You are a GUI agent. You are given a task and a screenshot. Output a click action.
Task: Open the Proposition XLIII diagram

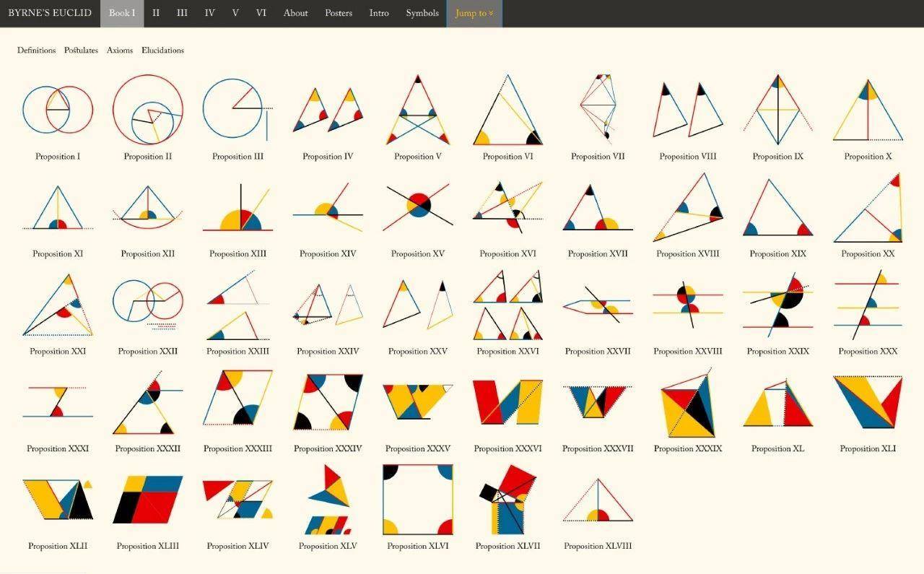coord(148,500)
